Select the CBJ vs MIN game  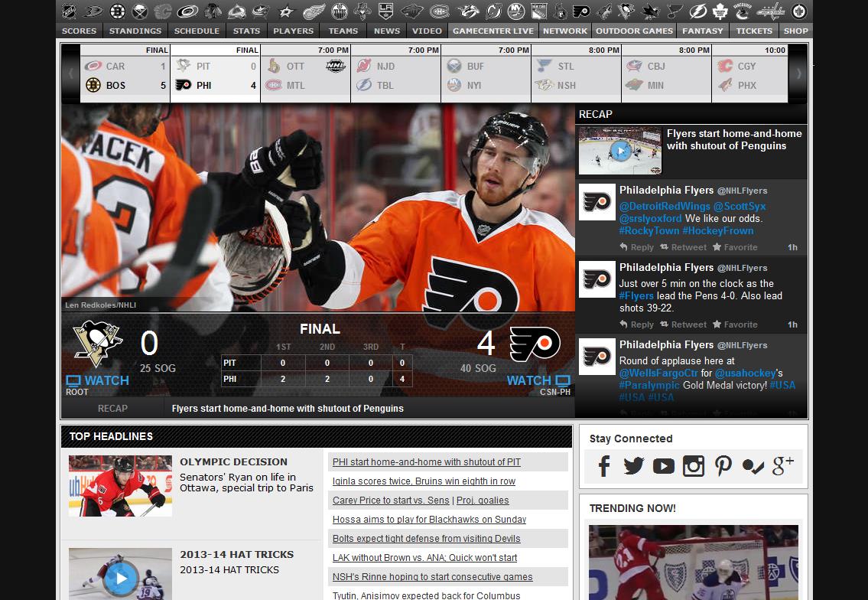click(x=667, y=73)
